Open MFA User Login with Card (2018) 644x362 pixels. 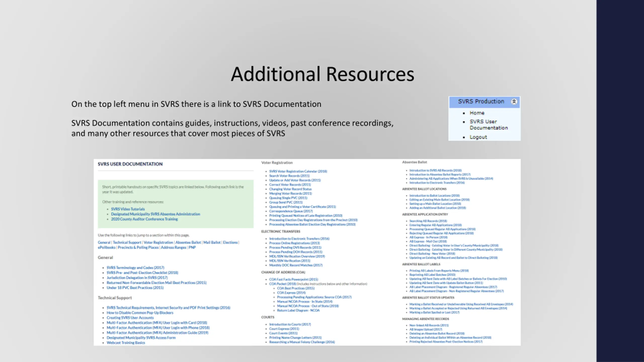click(157, 323)
